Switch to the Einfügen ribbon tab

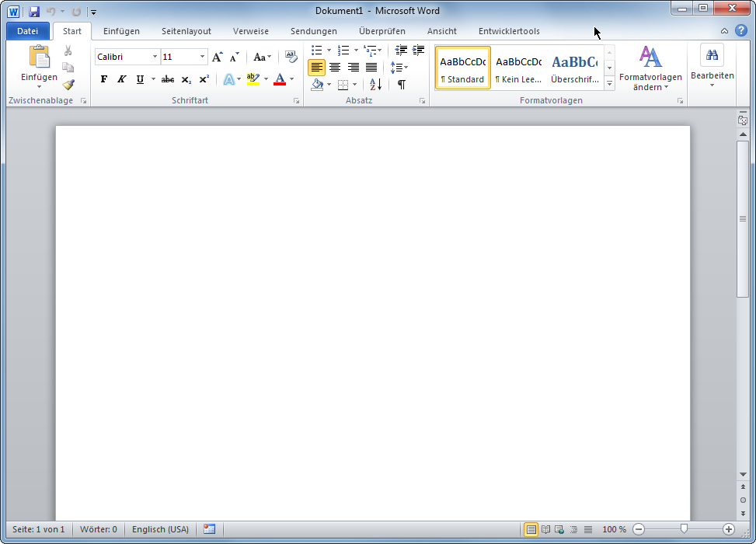(121, 31)
